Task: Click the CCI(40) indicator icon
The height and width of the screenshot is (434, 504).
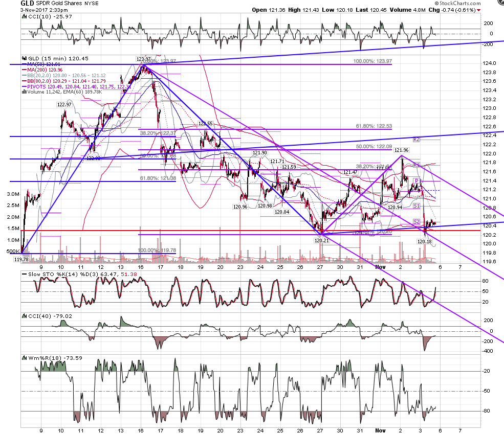Action: pos(24,316)
